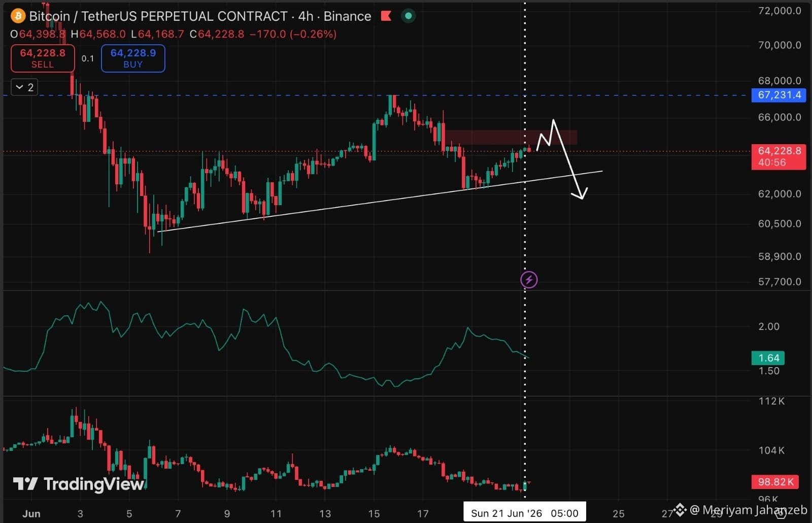Viewport: 812px width, 523px height.
Task: Click the 1.50 indicator scale label
Action: click(769, 371)
